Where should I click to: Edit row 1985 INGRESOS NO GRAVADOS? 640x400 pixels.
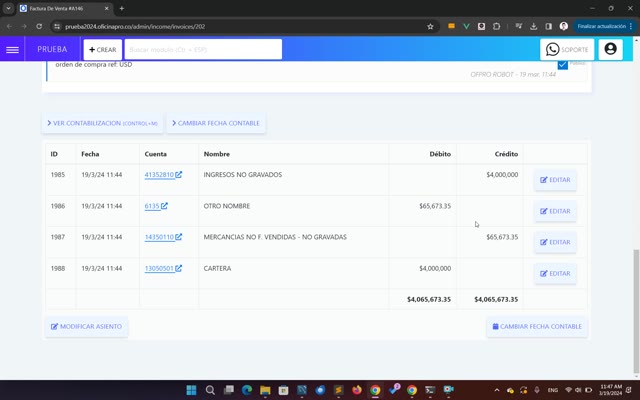point(555,180)
